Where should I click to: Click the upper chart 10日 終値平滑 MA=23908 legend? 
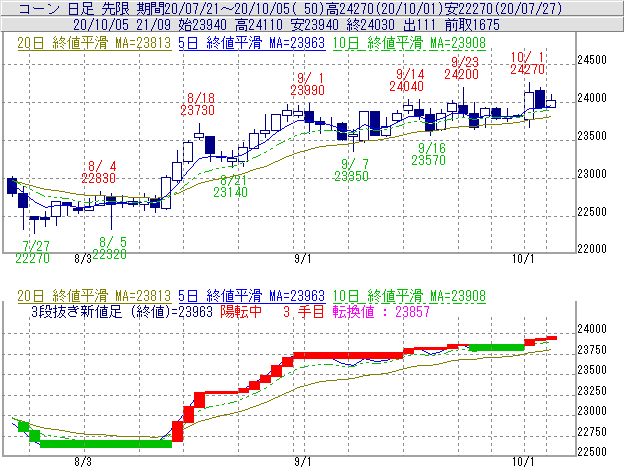[409, 43]
